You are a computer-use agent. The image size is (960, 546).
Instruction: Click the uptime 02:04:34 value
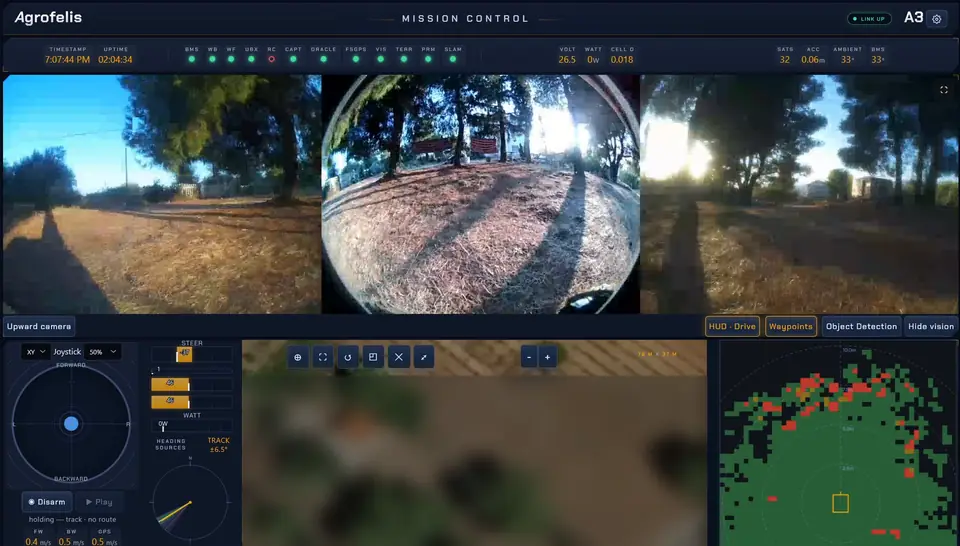115,60
